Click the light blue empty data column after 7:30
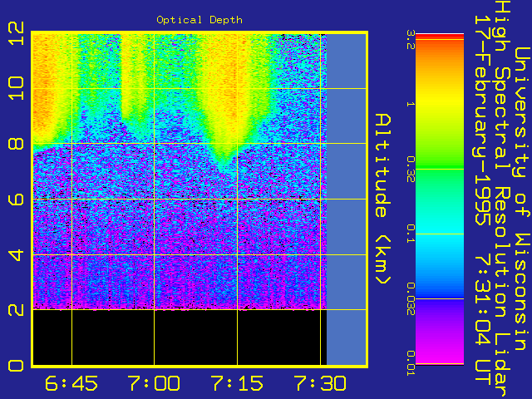Screen dimensions: 532x399 pos(347,199)
